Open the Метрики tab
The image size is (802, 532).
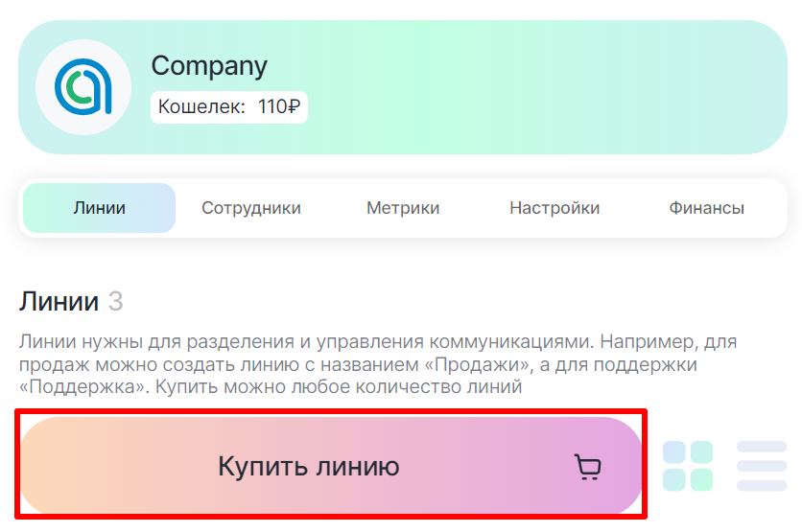[x=403, y=208]
